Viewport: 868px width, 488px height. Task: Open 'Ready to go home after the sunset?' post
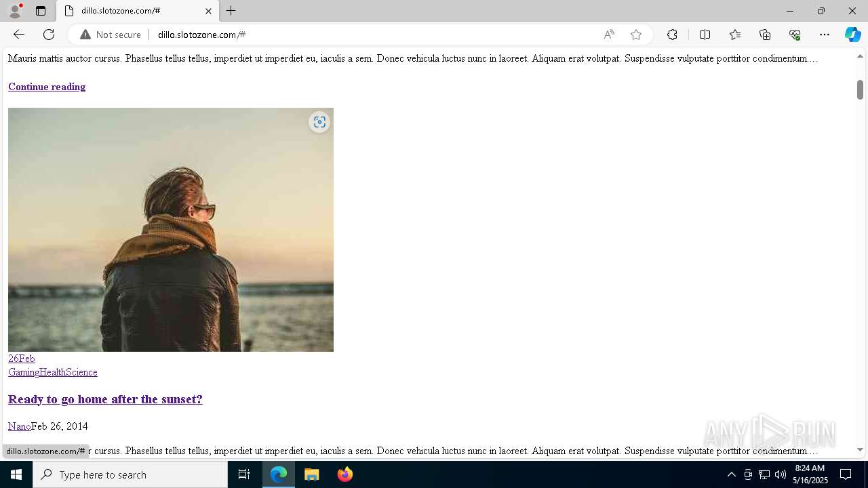pos(105,399)
